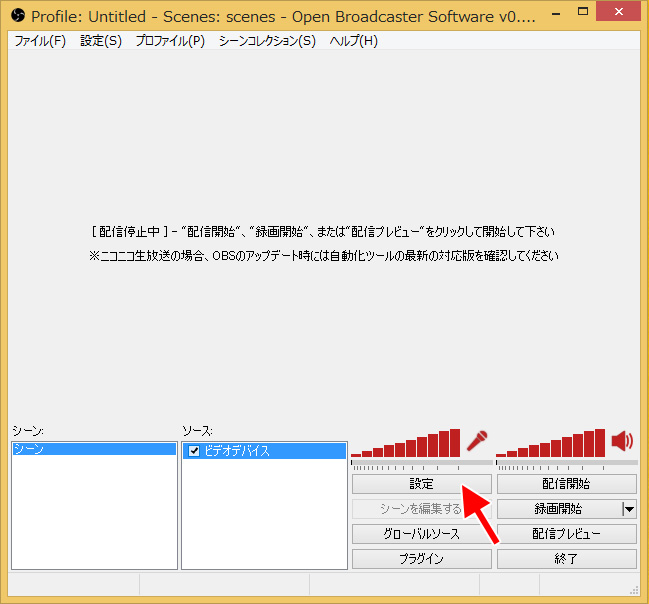
Task: Open the ファイル(F) menu
Action: click(40, 41)
